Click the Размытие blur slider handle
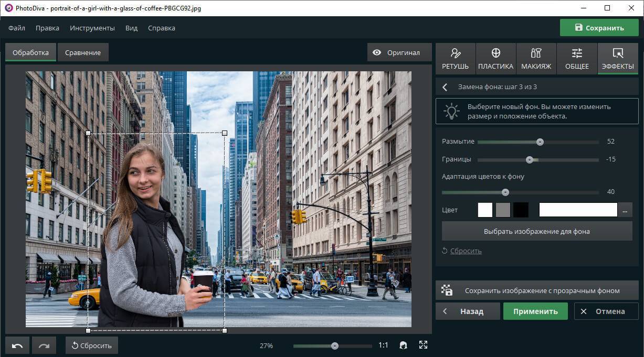 tap(540, 142)
